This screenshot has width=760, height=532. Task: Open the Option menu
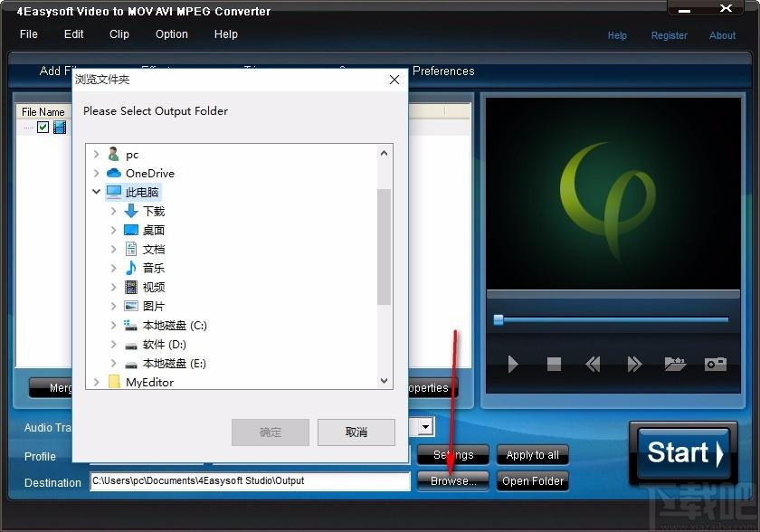(172, 33)
